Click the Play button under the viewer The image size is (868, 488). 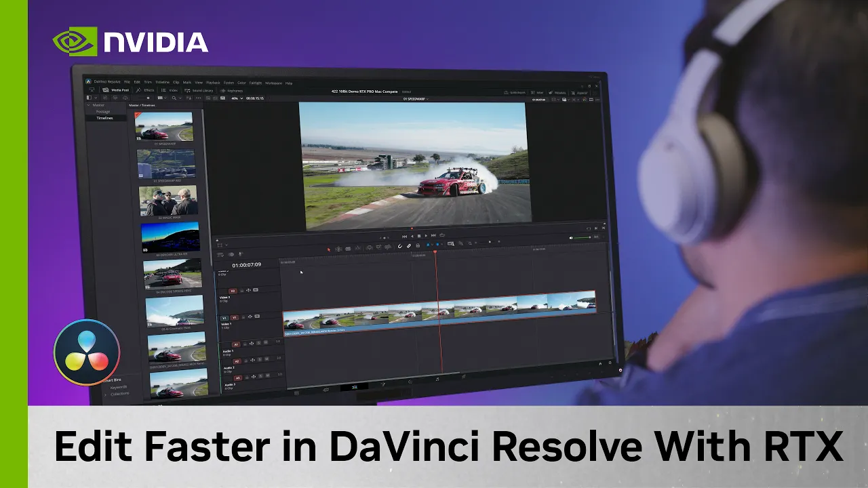tap(426, 235)
